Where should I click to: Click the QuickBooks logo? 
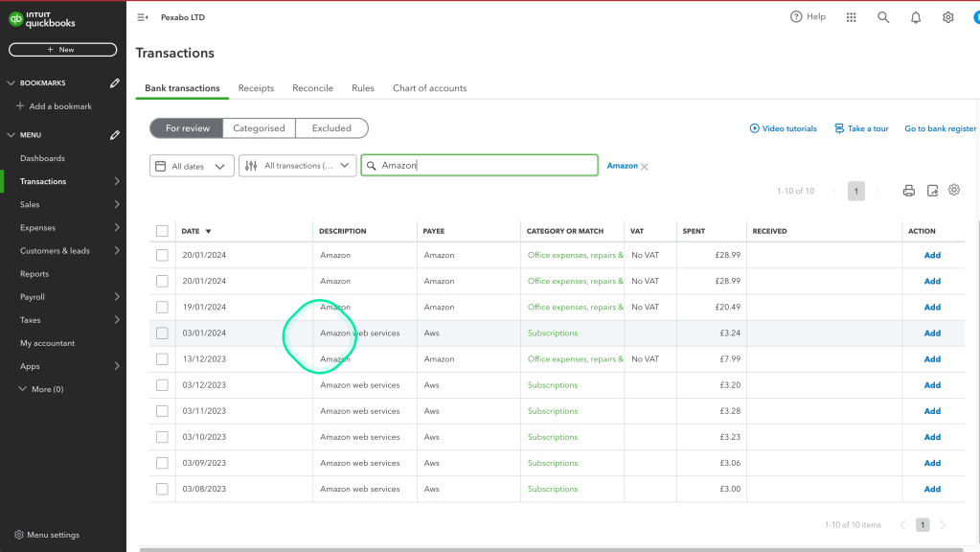[x=42, y=19]
